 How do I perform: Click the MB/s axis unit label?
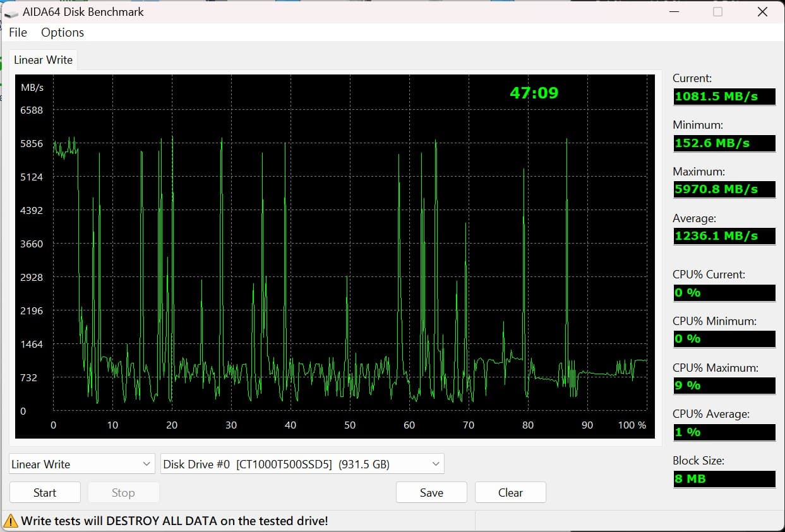pos(32,88)
